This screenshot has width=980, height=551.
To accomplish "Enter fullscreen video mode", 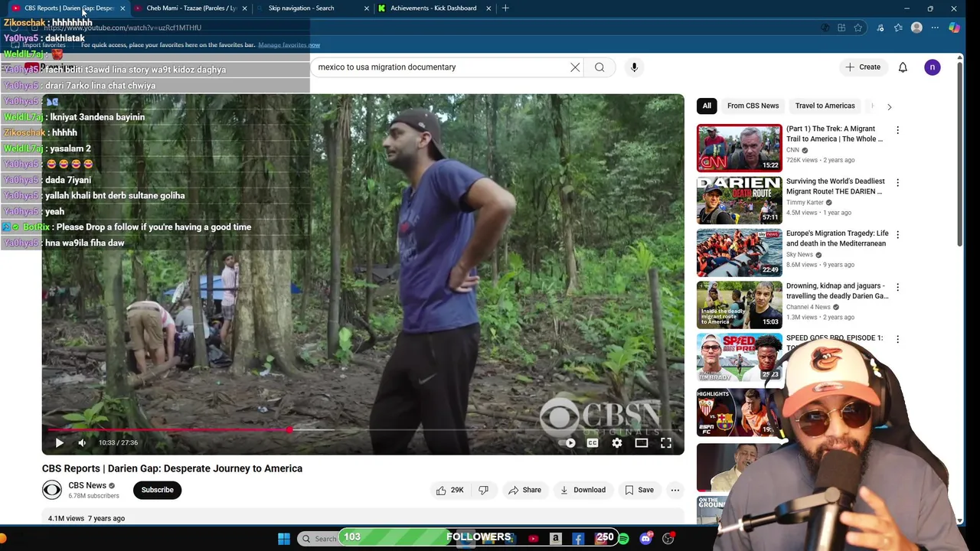I will [666, 442].
